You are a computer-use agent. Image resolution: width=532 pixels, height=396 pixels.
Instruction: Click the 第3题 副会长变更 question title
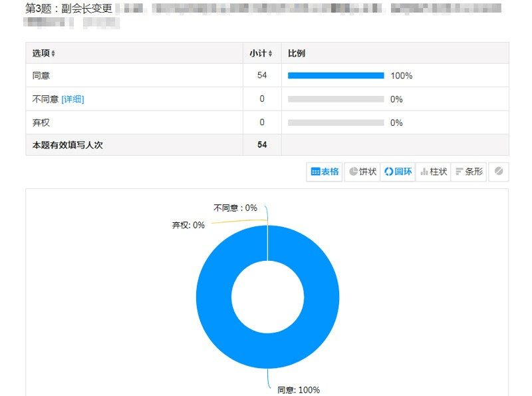coord(68,9)
